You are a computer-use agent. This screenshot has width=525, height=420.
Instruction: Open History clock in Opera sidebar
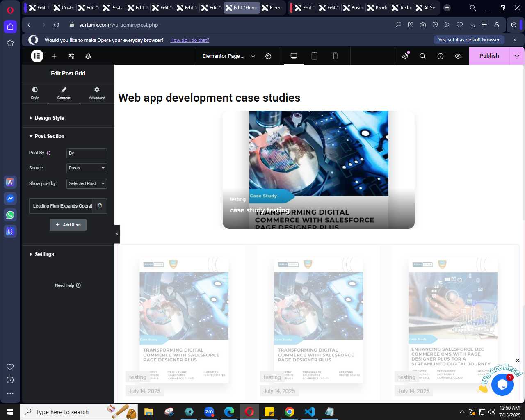coord(10,380)
